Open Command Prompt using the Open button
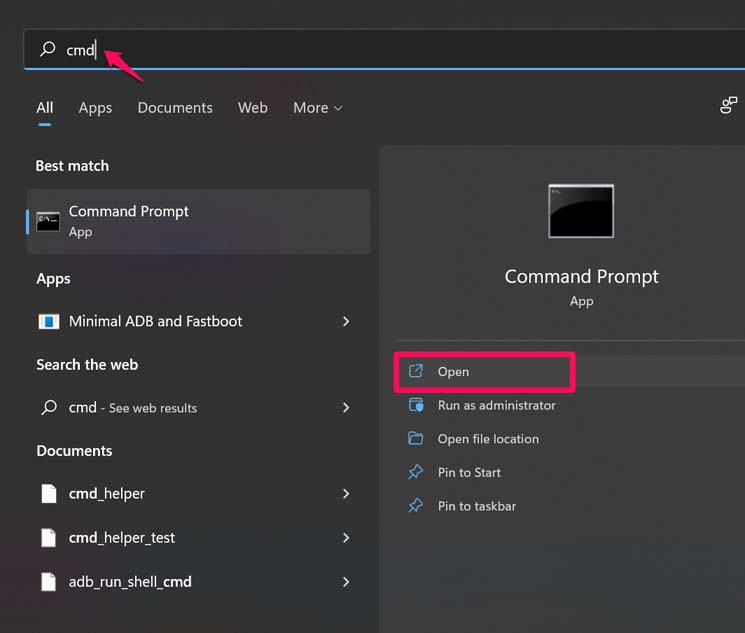The height and width of the screenshot is (633, 745). 484,372
